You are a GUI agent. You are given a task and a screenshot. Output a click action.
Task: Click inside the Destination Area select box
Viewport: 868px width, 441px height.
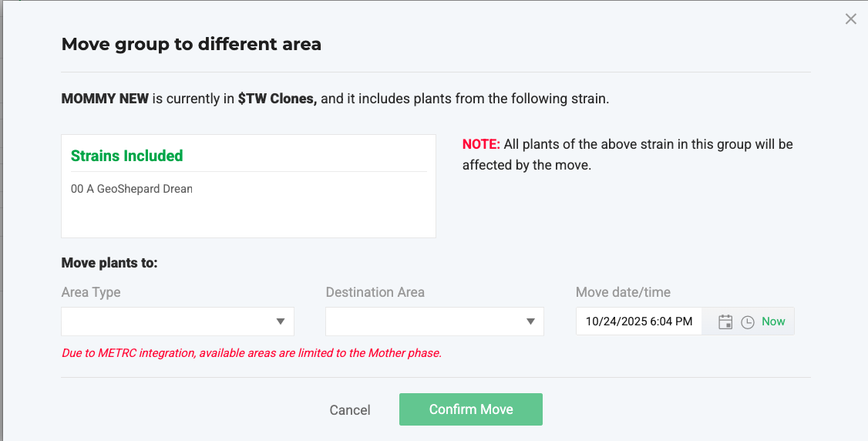click(x=424, y=321)
